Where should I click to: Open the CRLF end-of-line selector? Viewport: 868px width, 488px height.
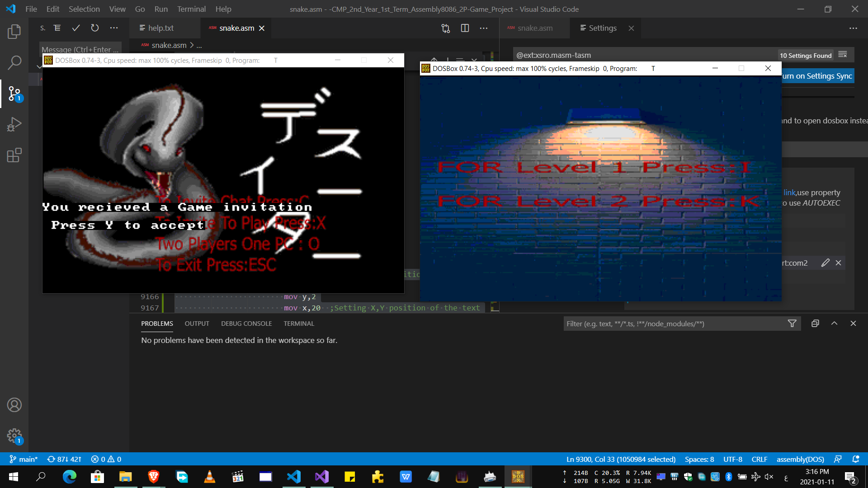click(x=759, y=459)
